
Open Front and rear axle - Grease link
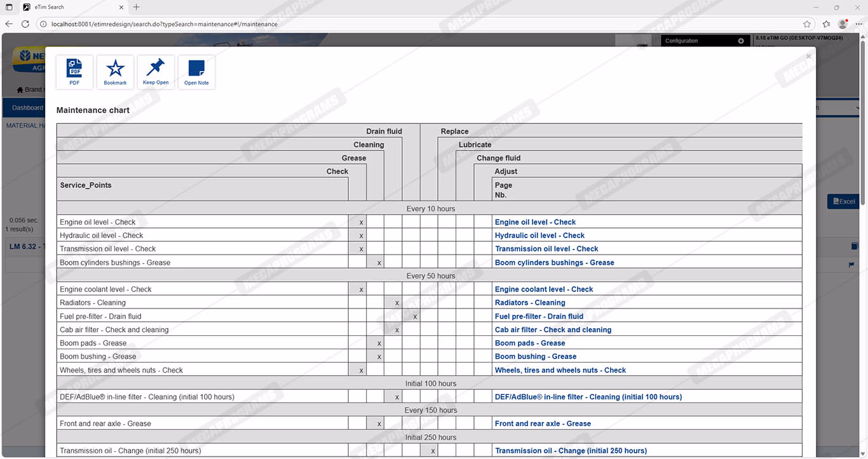click(543, 423)
